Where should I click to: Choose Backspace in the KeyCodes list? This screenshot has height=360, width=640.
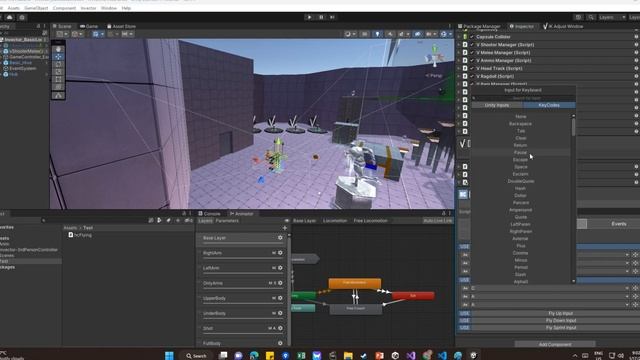pyautogui.click(x=520, y=124)
